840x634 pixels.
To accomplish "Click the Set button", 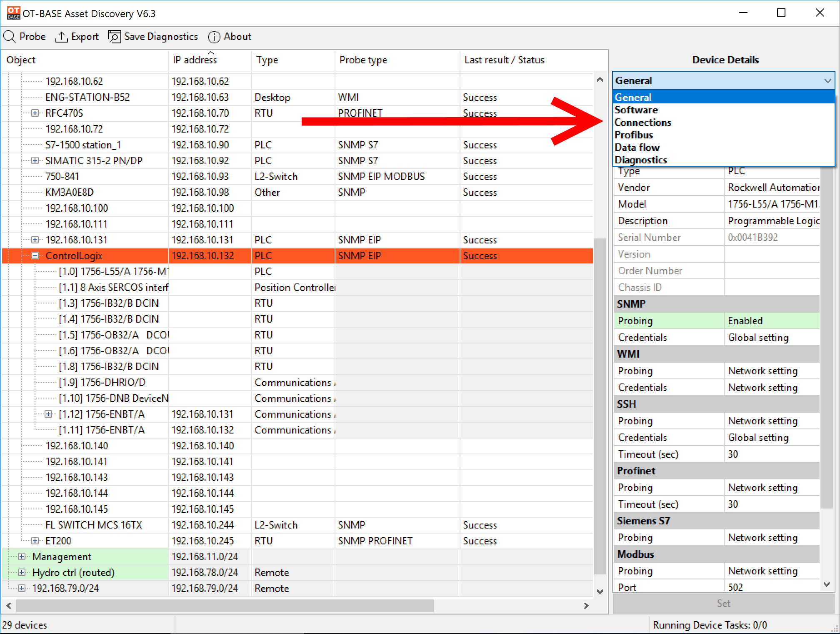I will click(x=723, y=603).
